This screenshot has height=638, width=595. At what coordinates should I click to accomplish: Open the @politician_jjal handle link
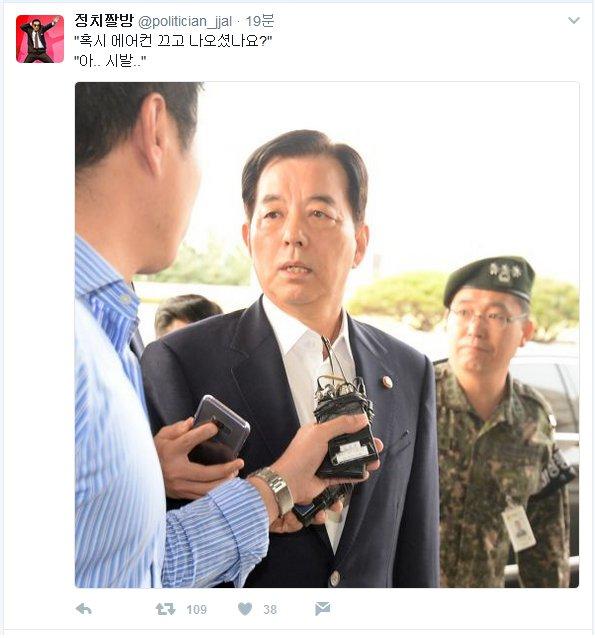point(185,22)
